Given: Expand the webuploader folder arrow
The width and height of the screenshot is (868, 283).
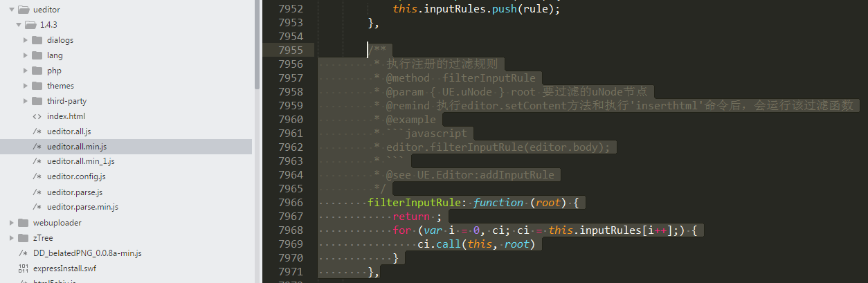Looking at the screenshot, I should point(12,223).
